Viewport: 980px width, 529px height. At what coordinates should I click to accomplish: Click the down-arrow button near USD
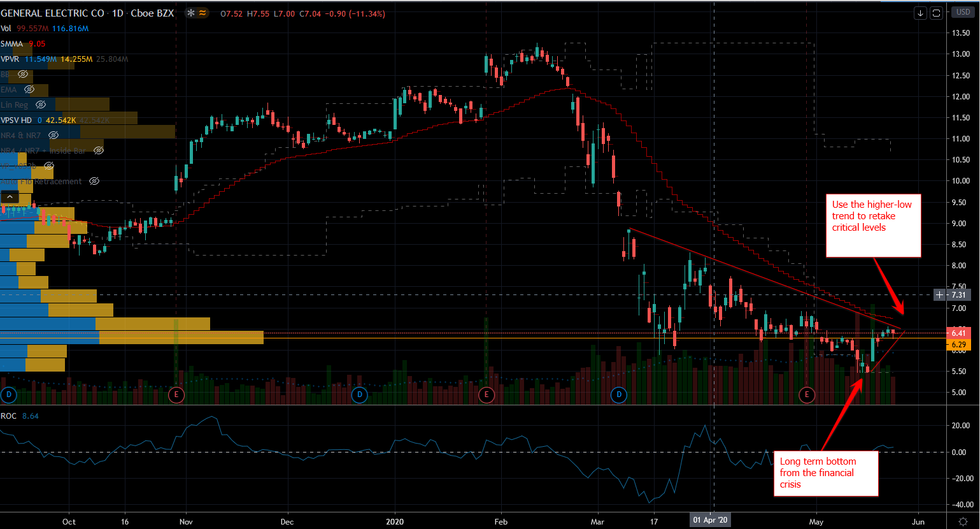tap(920, 13)
